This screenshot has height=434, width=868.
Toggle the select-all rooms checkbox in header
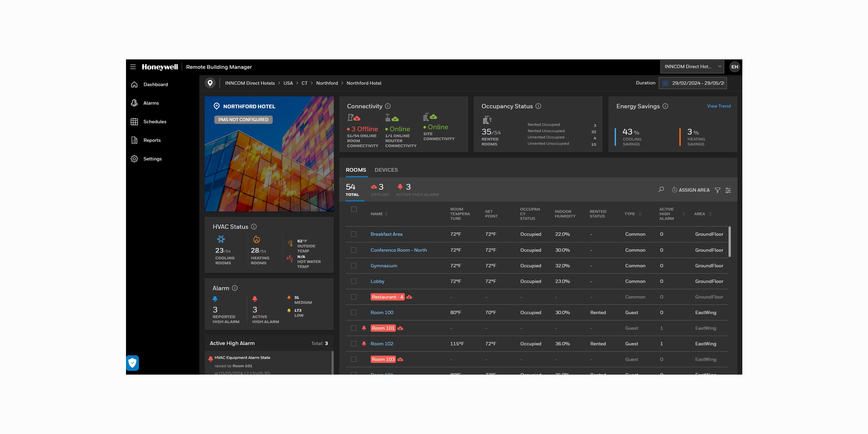pos(354,209)
